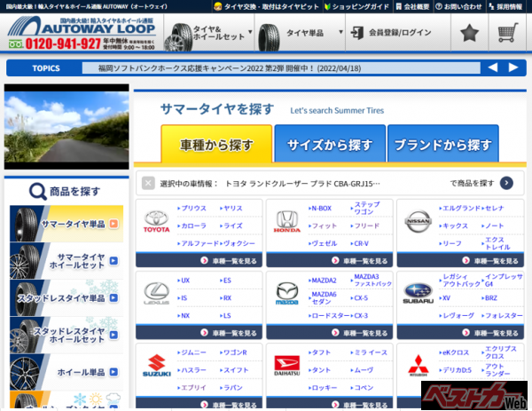Select フォレスター under Subaru

point(502,315)
